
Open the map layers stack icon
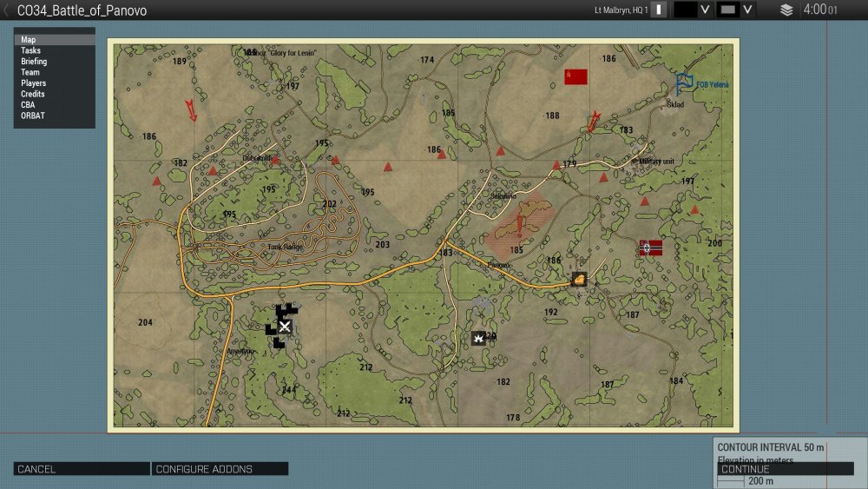[x=786, y=10]
